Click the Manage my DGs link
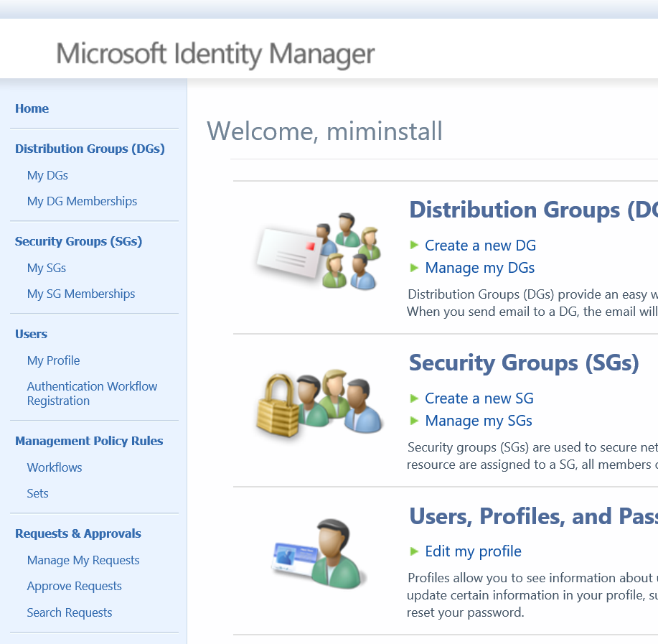The width and height of the screenshot is (658, 644). (479, 268)
